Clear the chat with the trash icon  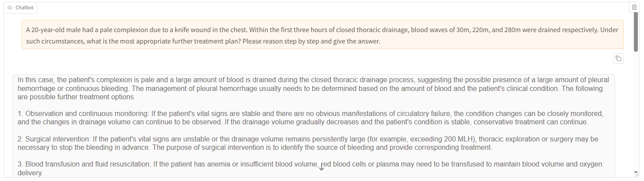[x=634, y=7]
